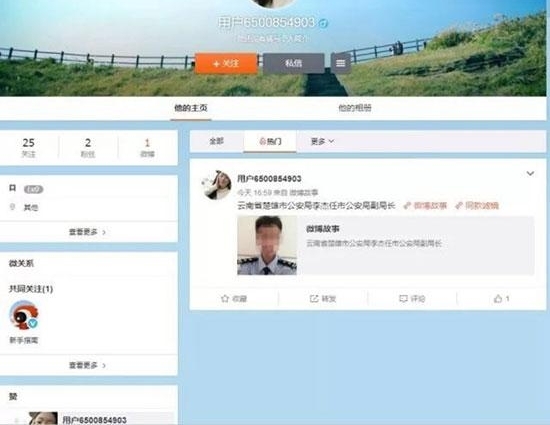Open the 新手指南 link text
The image size is (550, 425).
coord(24,340)
